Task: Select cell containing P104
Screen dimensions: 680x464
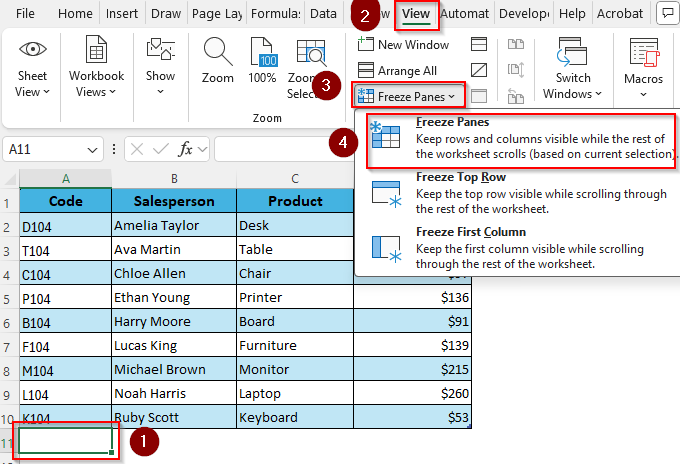Action: coord(65,297)
